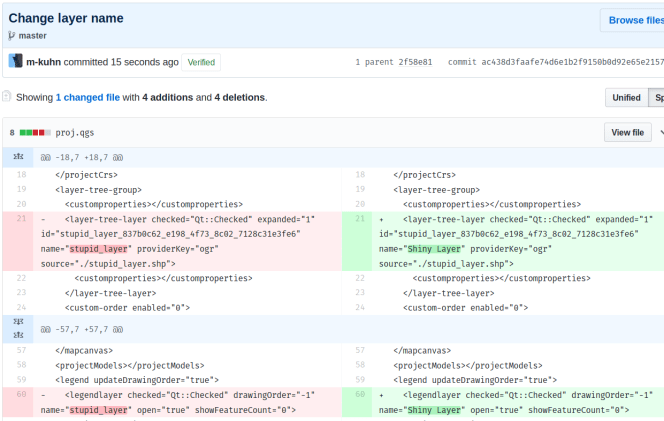This screenshot has height=421, width=664.
Task: Click committed 15 seconds ago timestamp
Action: coord(121,62)
